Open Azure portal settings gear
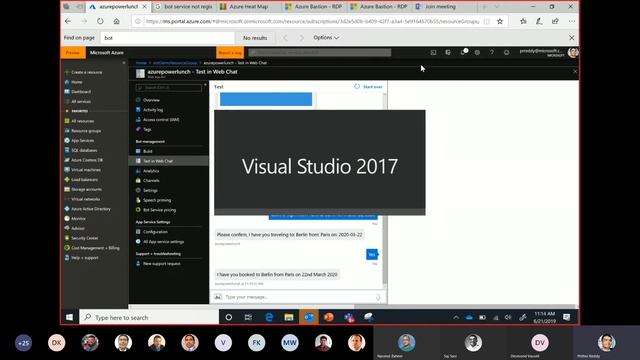640x360 pixels. 477,53
